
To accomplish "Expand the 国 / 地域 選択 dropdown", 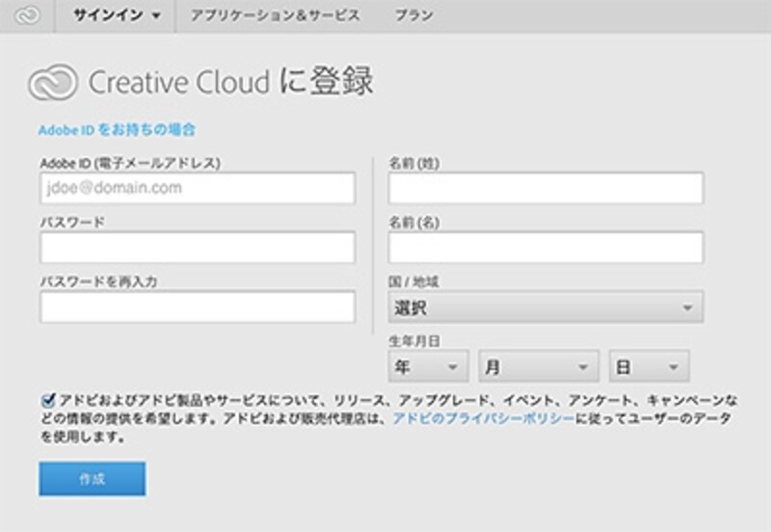I will (545, 307).
